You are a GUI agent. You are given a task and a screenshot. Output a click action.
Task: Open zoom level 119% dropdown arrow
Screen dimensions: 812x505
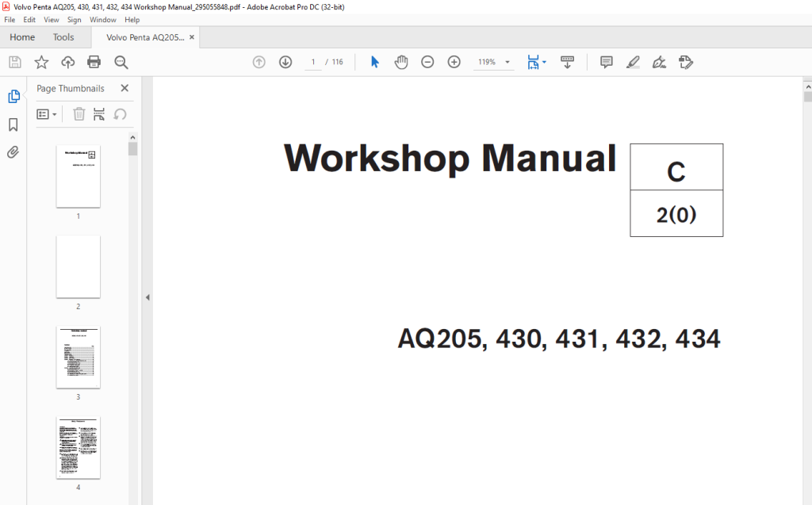click(x=507, y=62)
